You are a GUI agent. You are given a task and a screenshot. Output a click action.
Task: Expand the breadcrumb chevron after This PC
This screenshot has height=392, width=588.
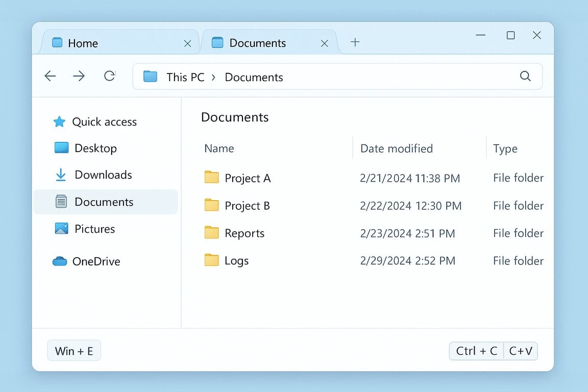click(x=214, y=77)
